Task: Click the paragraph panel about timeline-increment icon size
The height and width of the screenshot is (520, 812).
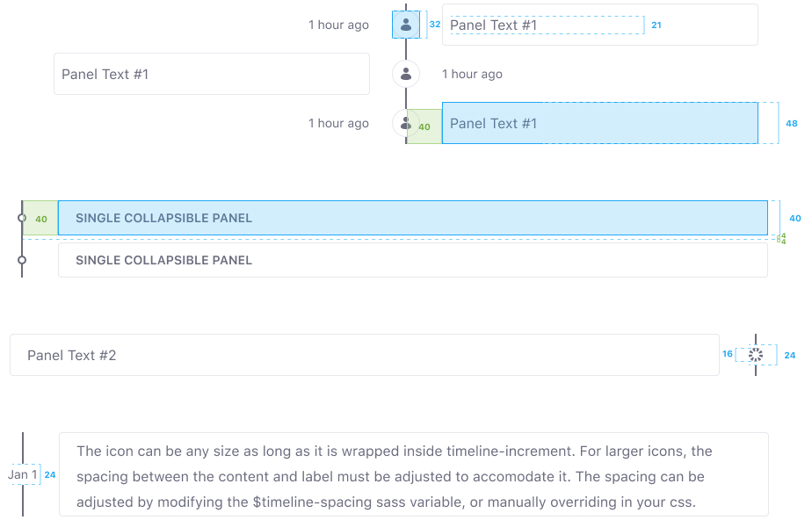Action: 414,474
